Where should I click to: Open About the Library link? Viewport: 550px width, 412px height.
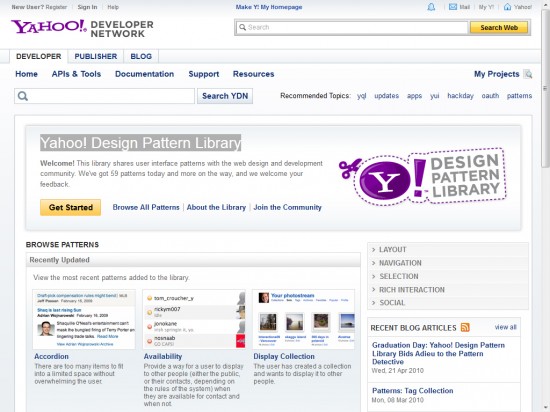pos(216,207)
